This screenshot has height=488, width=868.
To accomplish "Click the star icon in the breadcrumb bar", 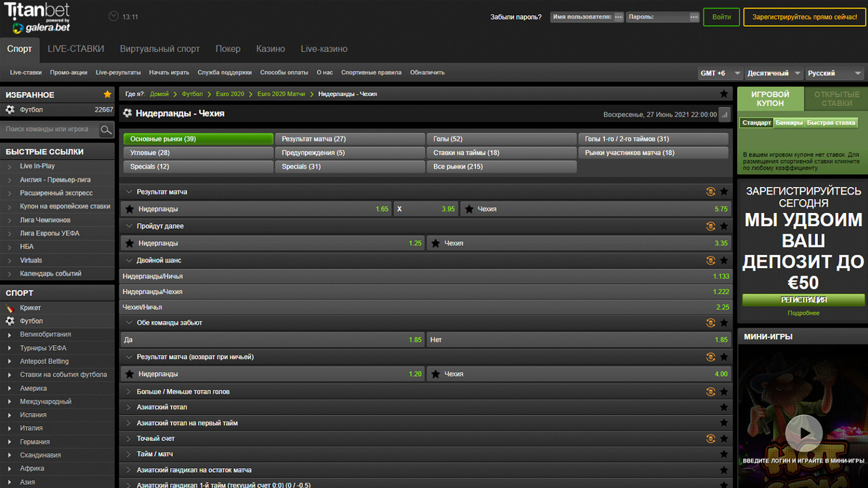I will 724,94.
